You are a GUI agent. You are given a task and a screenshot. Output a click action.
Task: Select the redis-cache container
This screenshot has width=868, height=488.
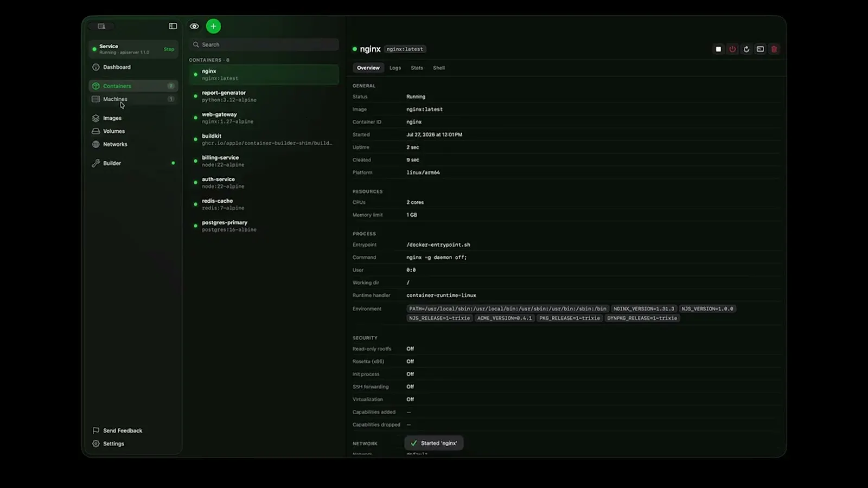pos(264,204)
